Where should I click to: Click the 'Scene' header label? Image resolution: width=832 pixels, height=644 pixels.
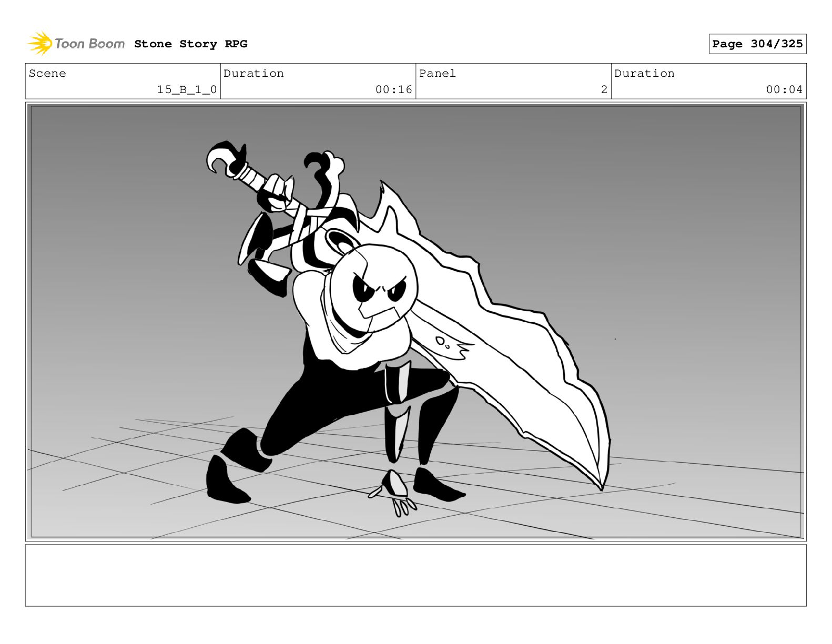point(47,74)
